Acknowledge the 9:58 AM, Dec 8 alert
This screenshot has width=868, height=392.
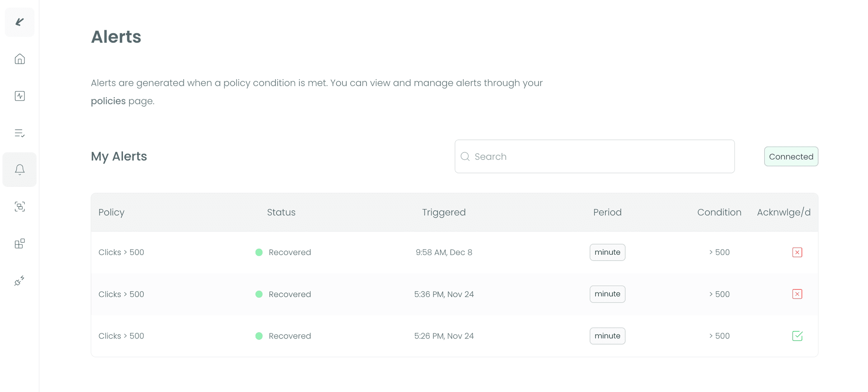pos(797,252)
